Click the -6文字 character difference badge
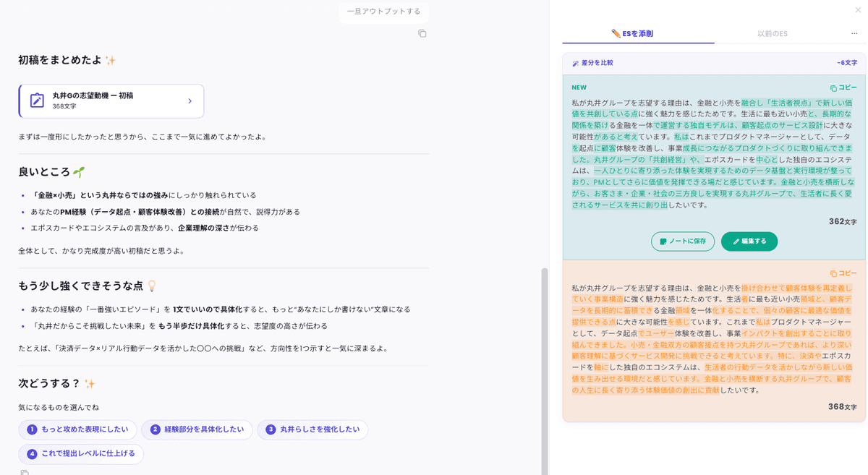868x475 pixels. click(x=846, y=63)
